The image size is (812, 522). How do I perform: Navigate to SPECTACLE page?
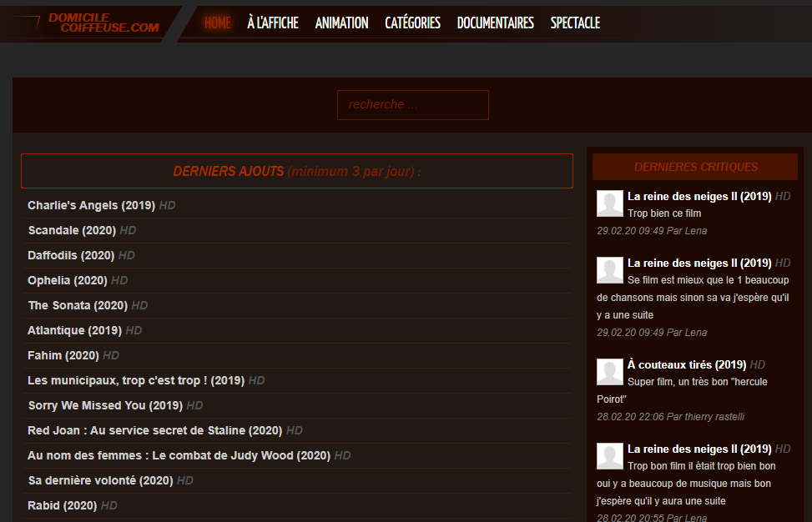575,23
